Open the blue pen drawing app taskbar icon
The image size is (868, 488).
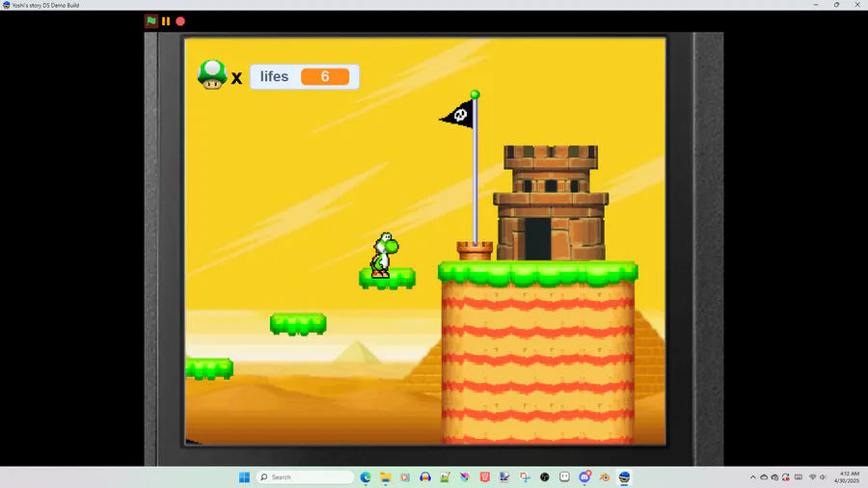click(504, 477)
